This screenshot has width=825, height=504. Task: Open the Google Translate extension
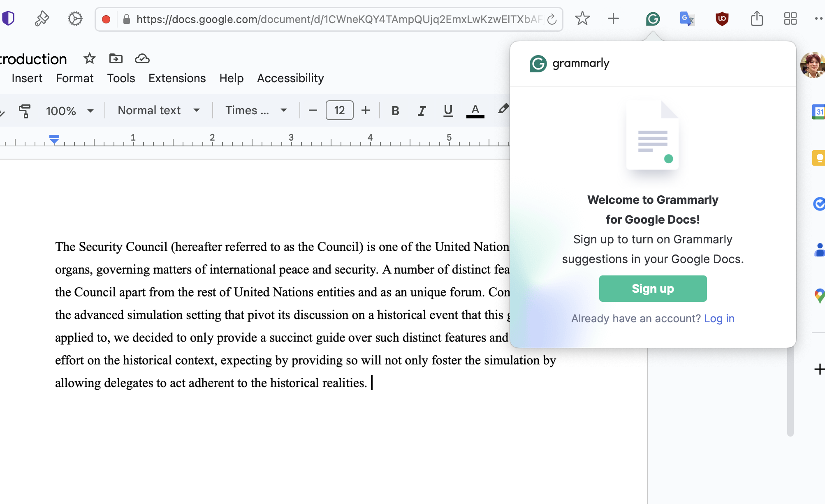(687, 19)
